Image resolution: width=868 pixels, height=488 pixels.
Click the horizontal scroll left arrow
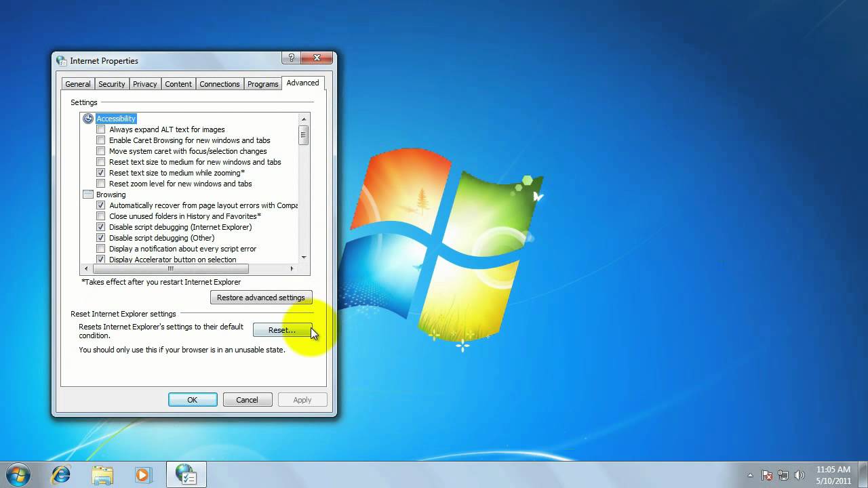(x=87, y=269)
